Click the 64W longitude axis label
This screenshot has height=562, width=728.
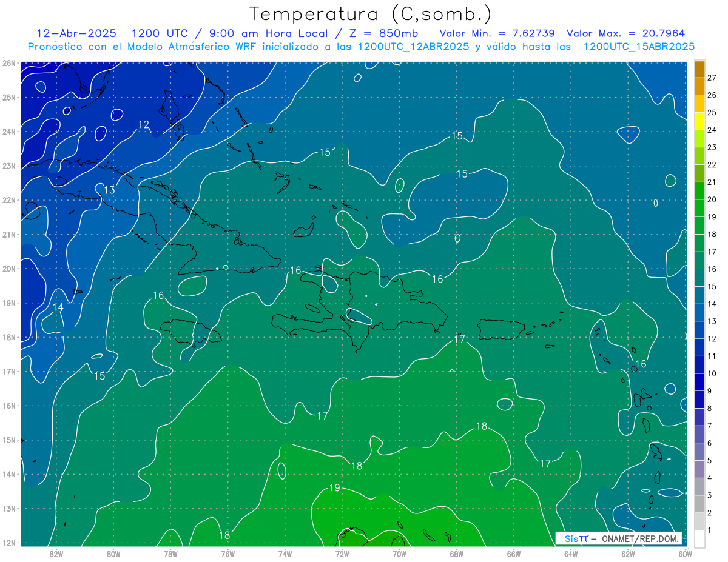click(x=570, y=553)
